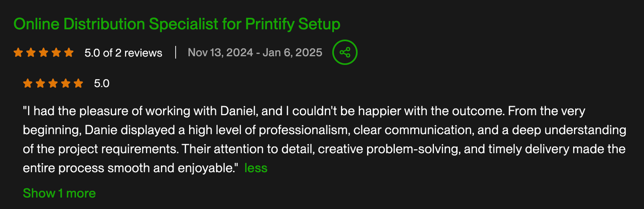Screen dimensions: 644x209
Task: Click third star beside "5.0 of 2 reviews"
Action: [x=43, y=52]
